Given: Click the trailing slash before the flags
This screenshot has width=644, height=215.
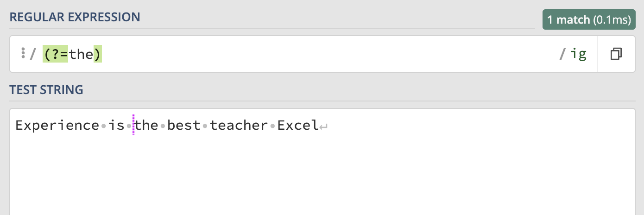Looking at the screenshot, I should (562, 55).
